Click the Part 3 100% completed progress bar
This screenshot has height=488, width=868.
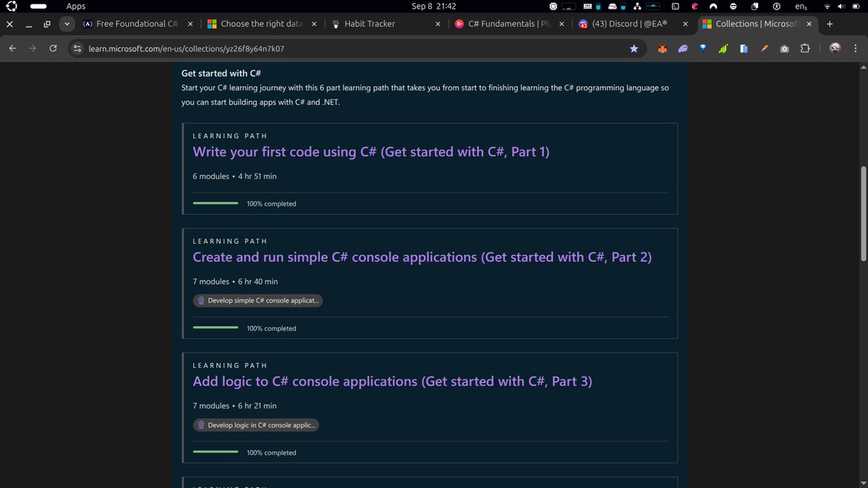tap(216, 453)
